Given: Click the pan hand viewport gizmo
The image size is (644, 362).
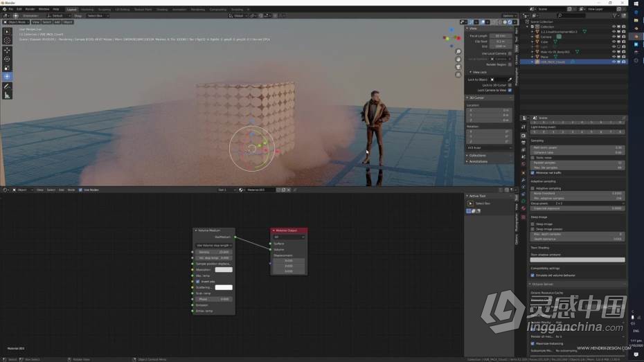Looking at the screenshot, I should click(x=458, y=60).
